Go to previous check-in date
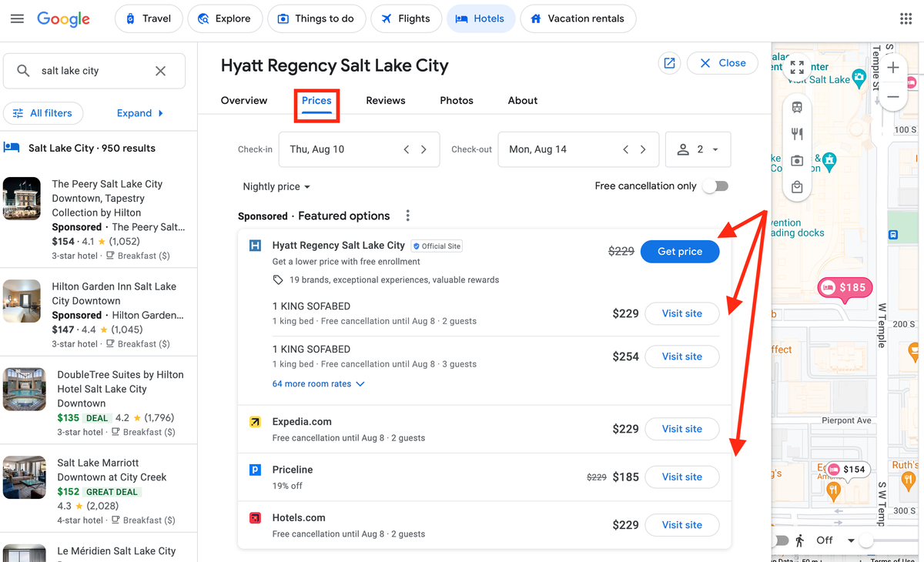 (x=407, y=149)
